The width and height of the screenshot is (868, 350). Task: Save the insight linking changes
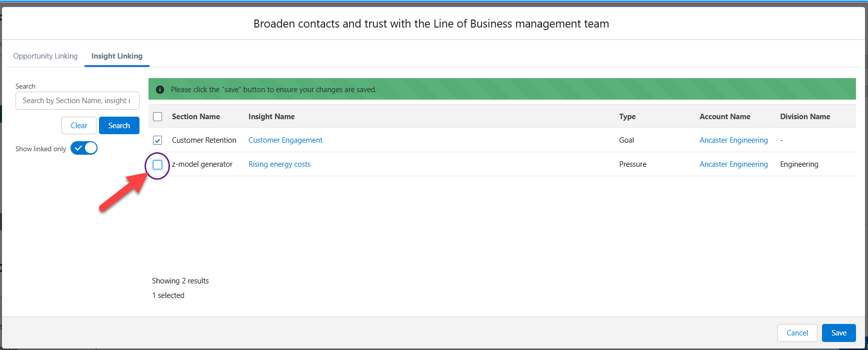pyautogui.click(x=839, y=333)
